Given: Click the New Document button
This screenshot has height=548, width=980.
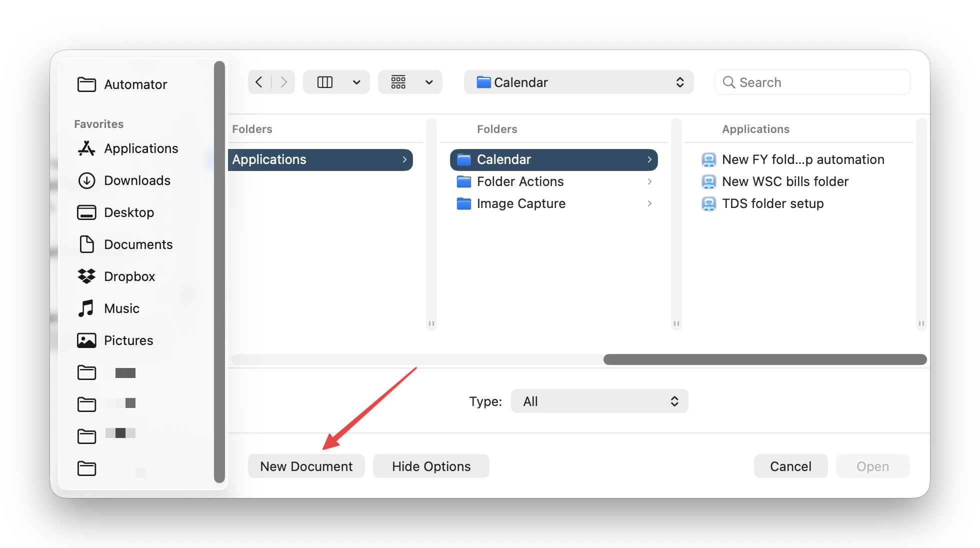Looking at the screenshot, I should point(306,465).
